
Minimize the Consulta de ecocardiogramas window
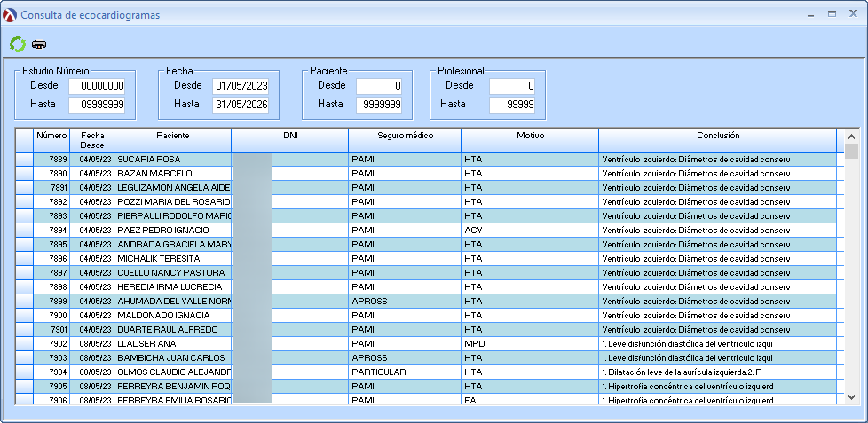[x=811, y=15]
